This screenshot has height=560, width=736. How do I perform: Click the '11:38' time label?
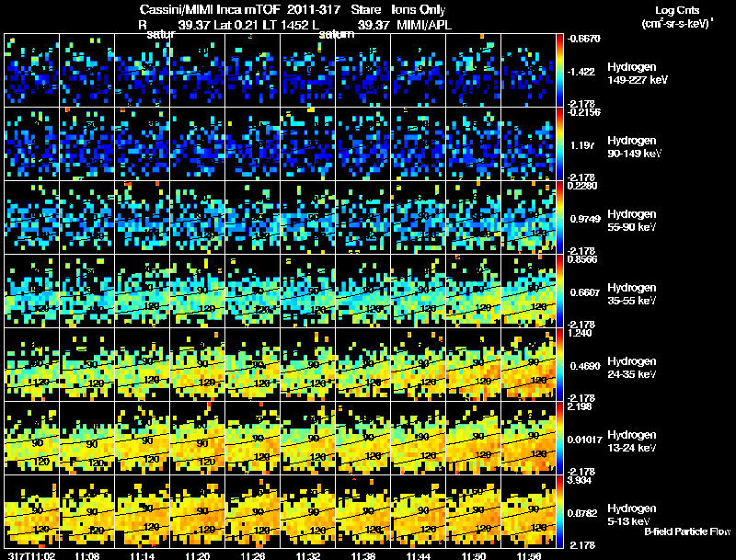362,555
